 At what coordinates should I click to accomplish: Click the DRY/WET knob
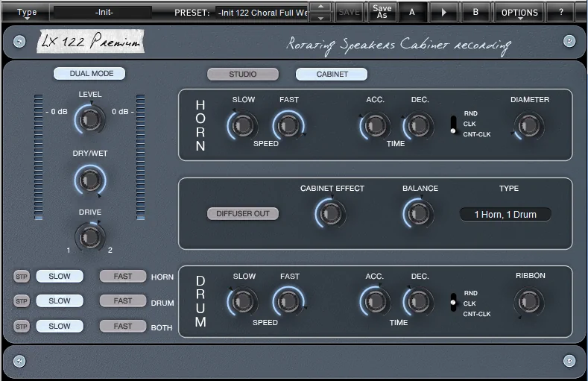90,180
